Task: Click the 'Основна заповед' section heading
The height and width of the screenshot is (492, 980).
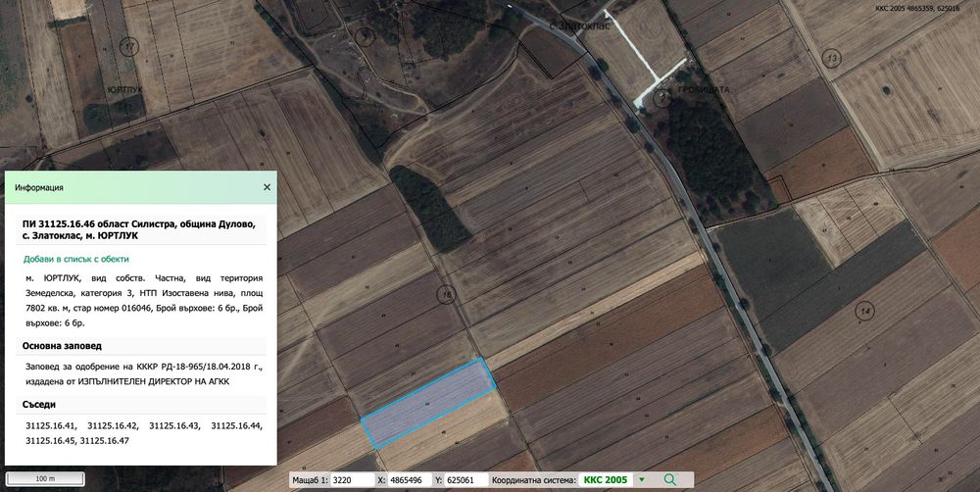Action: point(62,346)
